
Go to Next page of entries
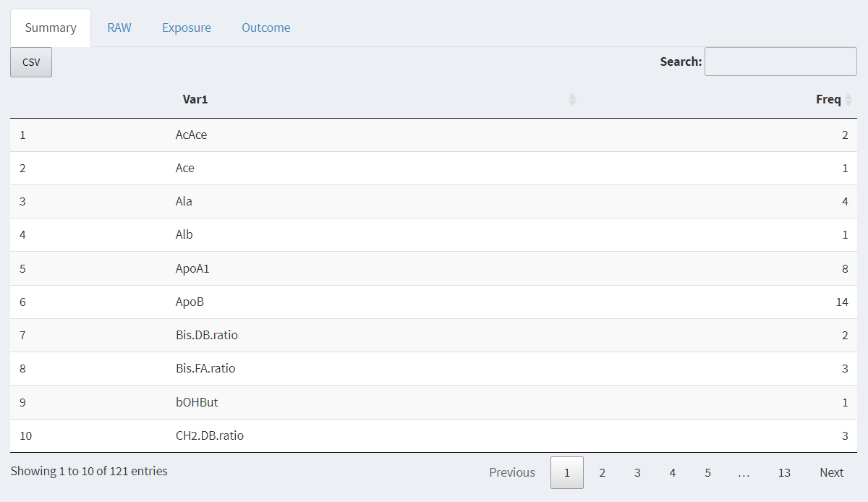pos(831,472)
